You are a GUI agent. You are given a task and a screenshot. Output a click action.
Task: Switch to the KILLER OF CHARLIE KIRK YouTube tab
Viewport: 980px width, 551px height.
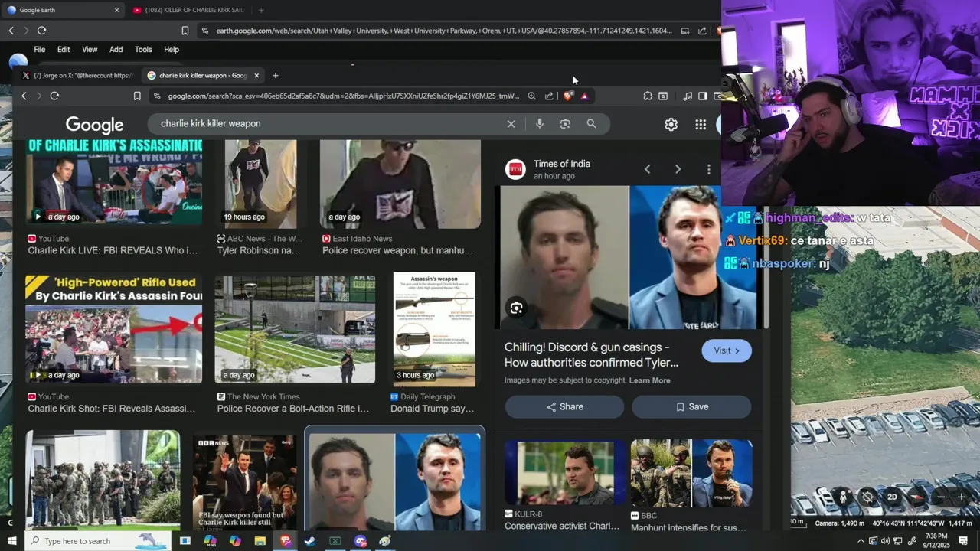coord(190,10)
